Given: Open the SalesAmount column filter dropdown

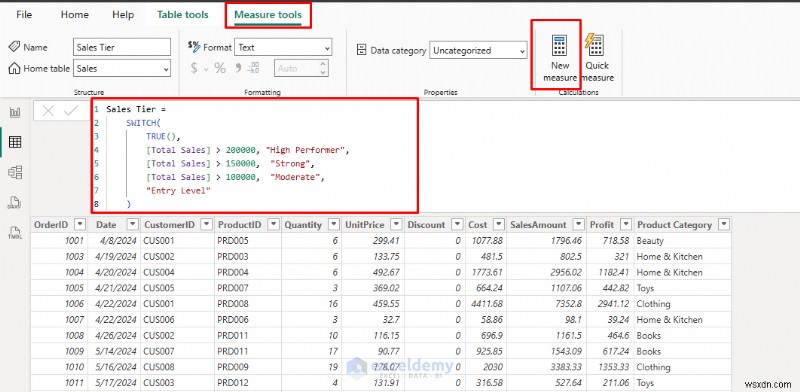Looking at the screenshot, I should pyautogui.click(x=578, y=225).
